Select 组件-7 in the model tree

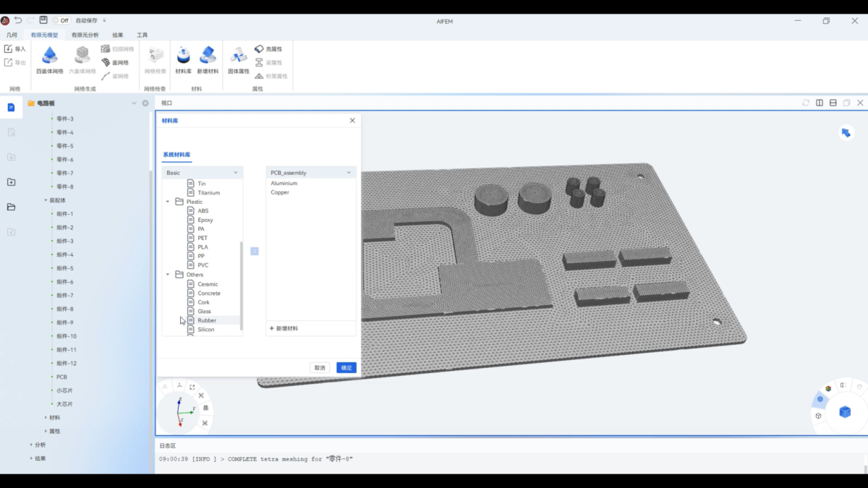point(65,296)
